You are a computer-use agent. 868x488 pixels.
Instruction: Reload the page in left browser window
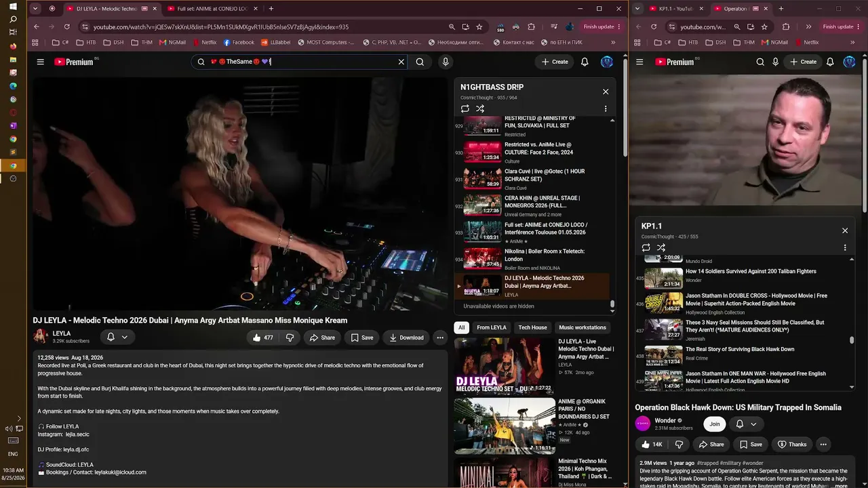tap(66, 27)
